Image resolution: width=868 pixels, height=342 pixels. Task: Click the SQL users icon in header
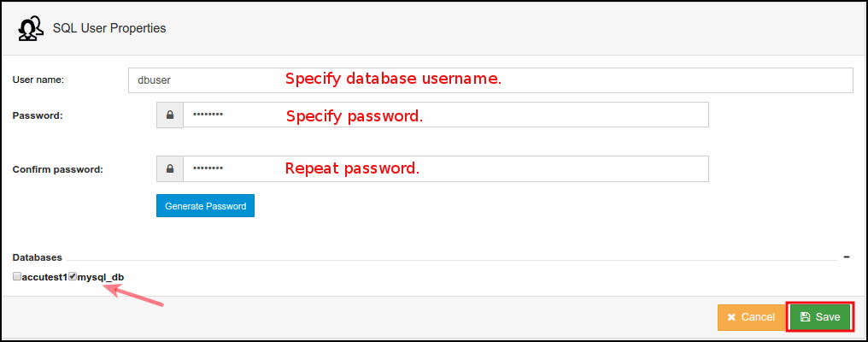[x=31, y=28]
